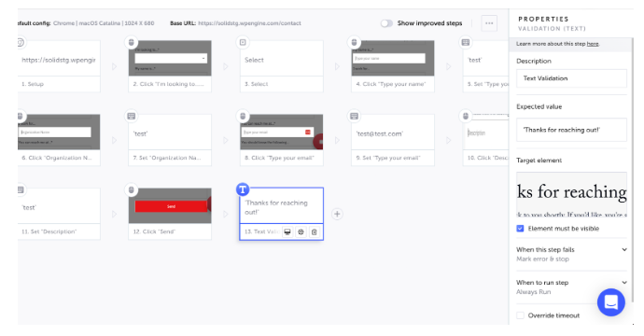Click the '5. Set Type yo...' step label
The image size is (644, 336).
tap(488, 84)
